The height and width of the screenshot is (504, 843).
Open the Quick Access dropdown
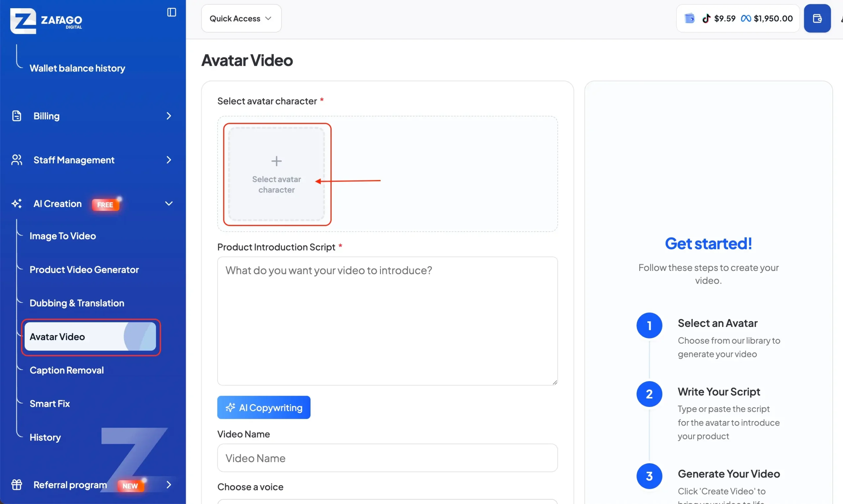pyautogui.click(x=241, y=18)
